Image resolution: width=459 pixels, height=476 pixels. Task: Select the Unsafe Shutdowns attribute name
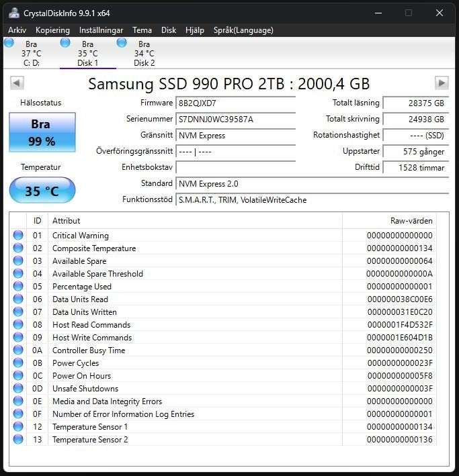(x=85, y=388)
